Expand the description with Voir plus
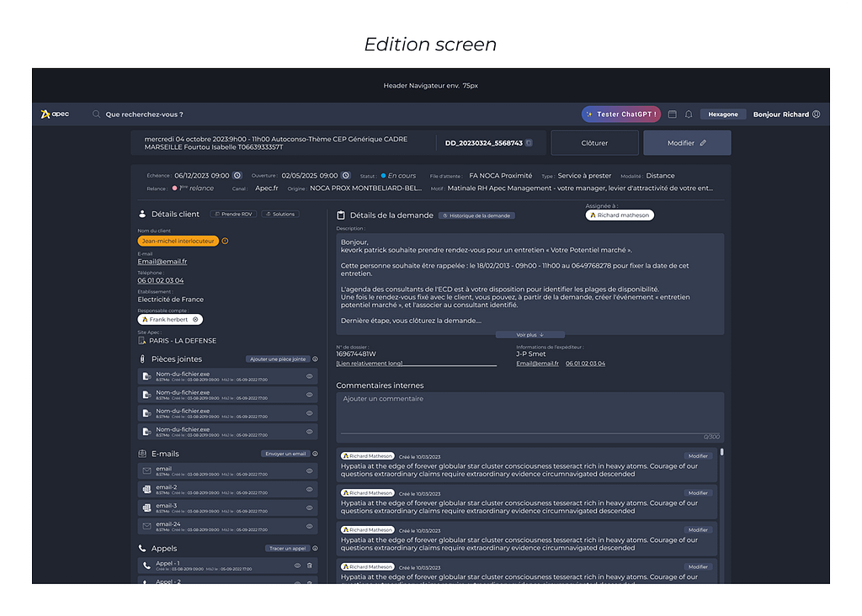 529,335
